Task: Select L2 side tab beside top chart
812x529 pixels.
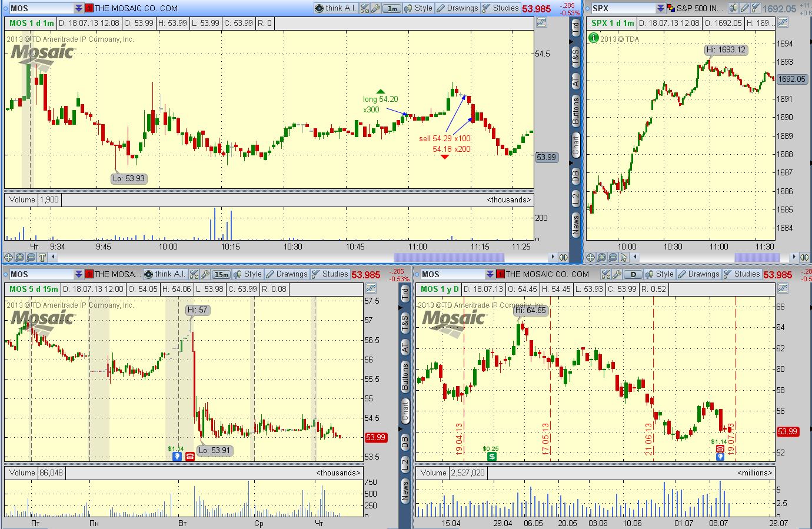Action: pos(575,198)
